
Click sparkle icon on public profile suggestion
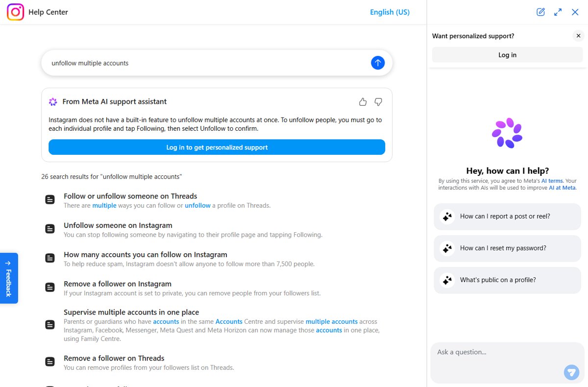coord(447,280)
